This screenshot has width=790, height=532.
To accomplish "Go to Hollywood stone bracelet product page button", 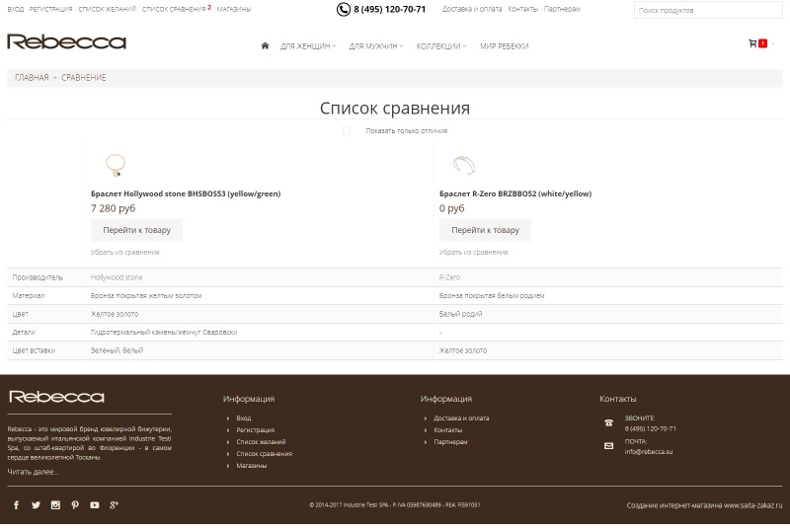I will pos(136,230).
